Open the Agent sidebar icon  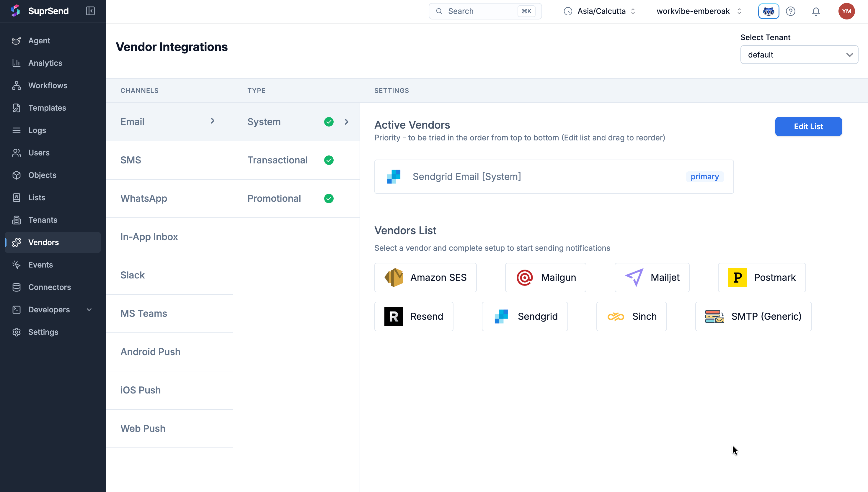[x=16, y=40]
